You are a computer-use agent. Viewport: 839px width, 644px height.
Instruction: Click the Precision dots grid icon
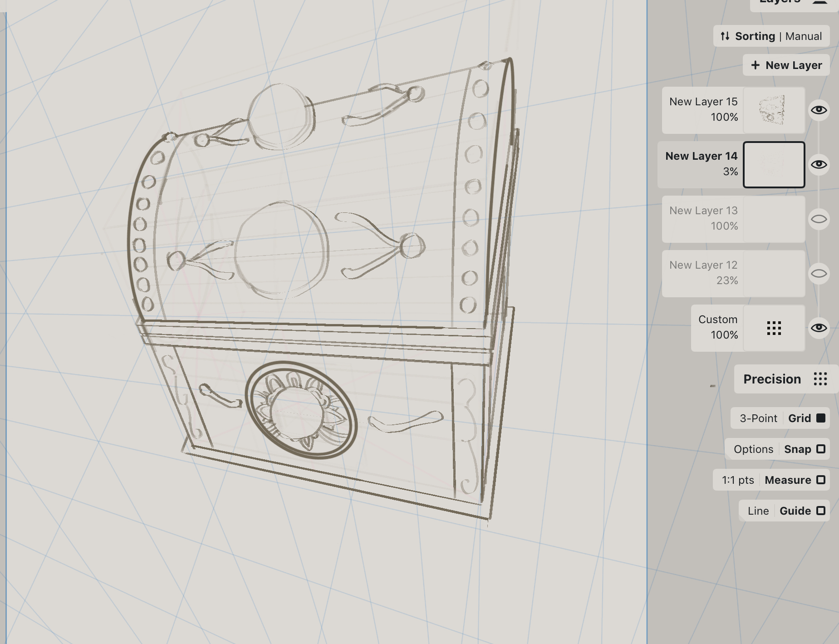(x=820, y=379)
